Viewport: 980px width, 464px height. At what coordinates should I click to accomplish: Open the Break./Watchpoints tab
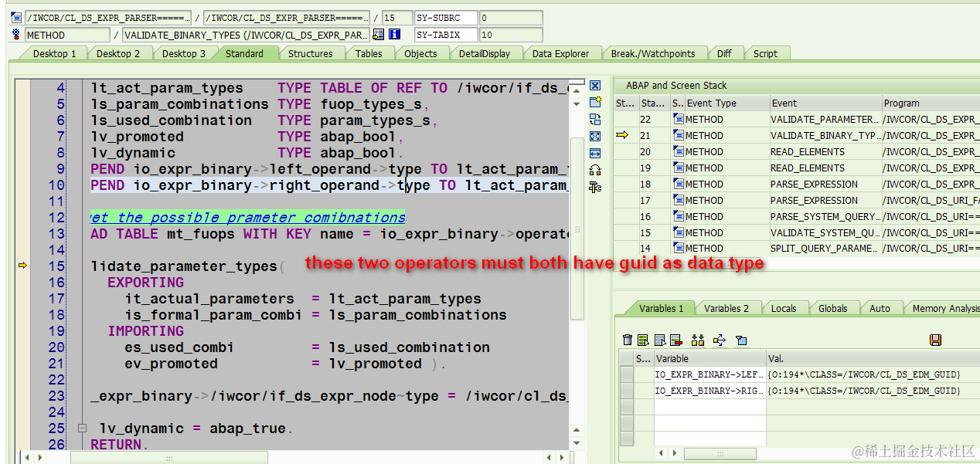[x=653, y=54]
